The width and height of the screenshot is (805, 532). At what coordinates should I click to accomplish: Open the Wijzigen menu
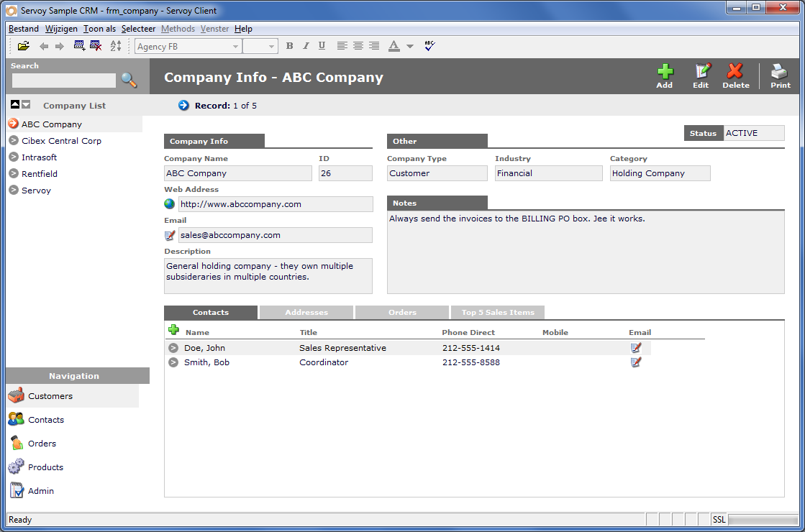tap(61, 29)
